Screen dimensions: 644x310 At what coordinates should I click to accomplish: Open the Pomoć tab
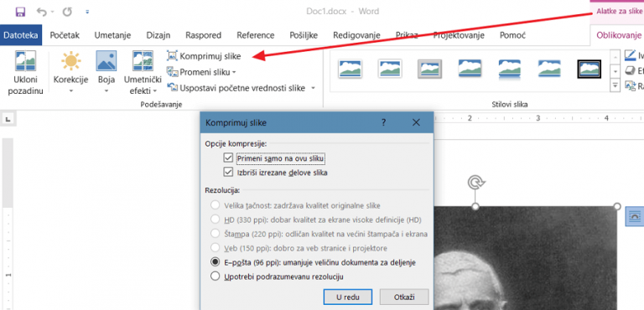click(512, 35)
